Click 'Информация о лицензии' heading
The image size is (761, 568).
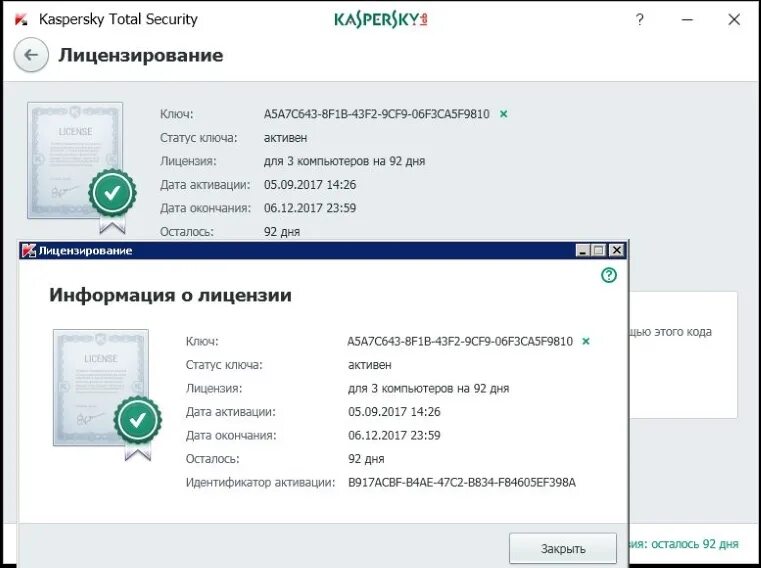click(x=170, y=295)
